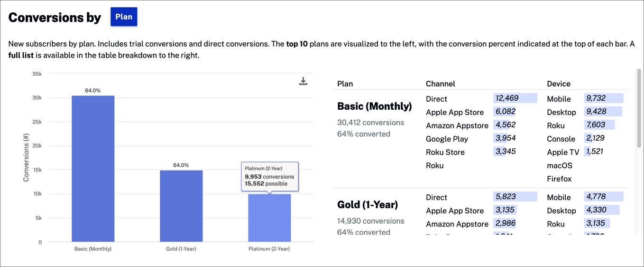This screenshot has height=267, width=644.
Task: Click the Desktop 9,428 value bar
Action: coord(602,112)
